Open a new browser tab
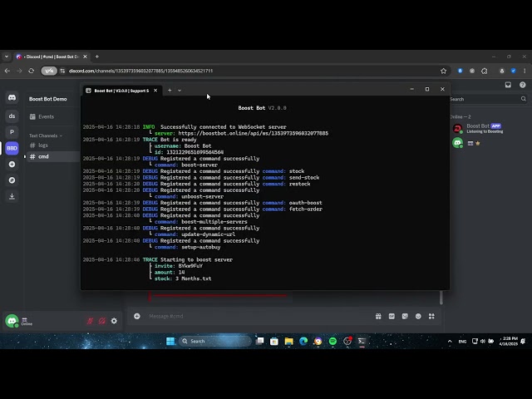Viewport: 532px width, 399px height. pyautogui.click(x=97, y=57)
